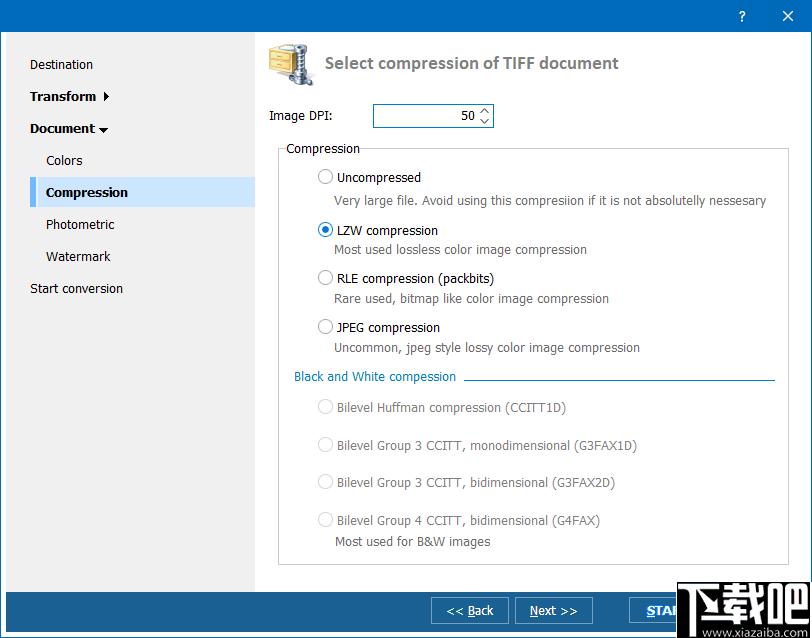Switch to the Watermark page
Viewport: 812px width, 638px height.
[78, 257]
